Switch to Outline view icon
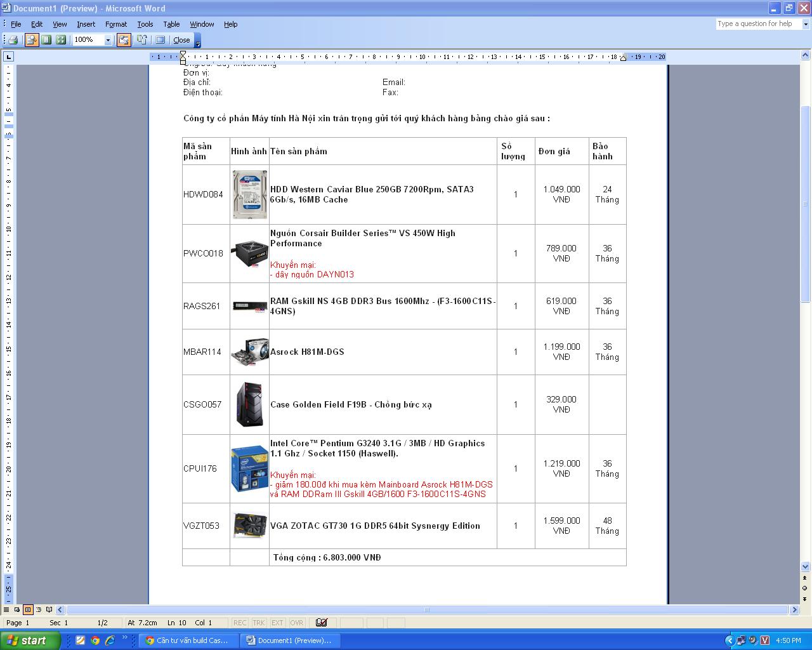The width and height of the screenshot is (812, 650). pyautogui.click(x=39, y=609)
